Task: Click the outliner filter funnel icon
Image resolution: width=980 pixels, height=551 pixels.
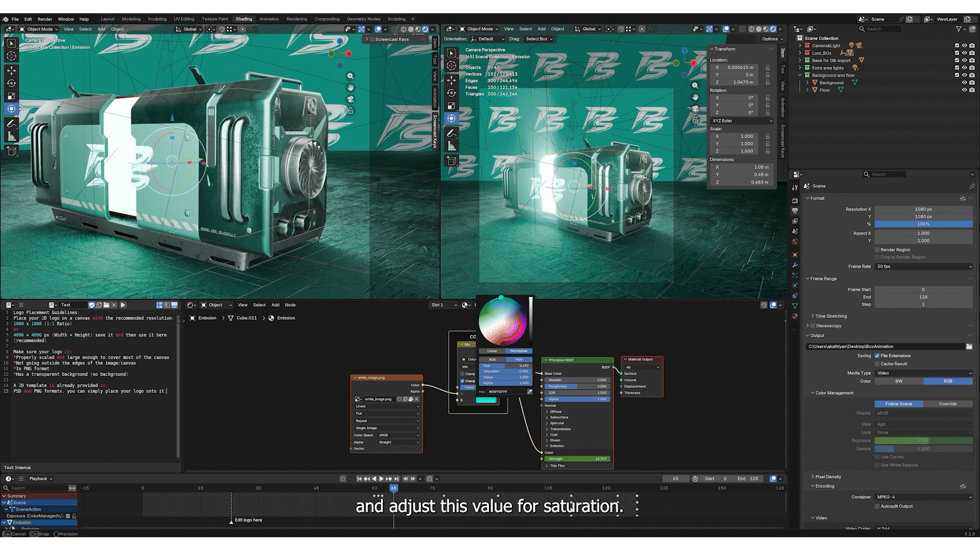Action: tap(959, 29)
